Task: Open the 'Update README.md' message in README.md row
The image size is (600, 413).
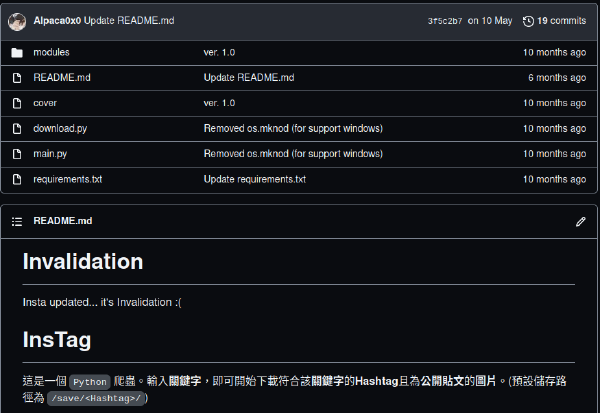Action: point(249,78)
